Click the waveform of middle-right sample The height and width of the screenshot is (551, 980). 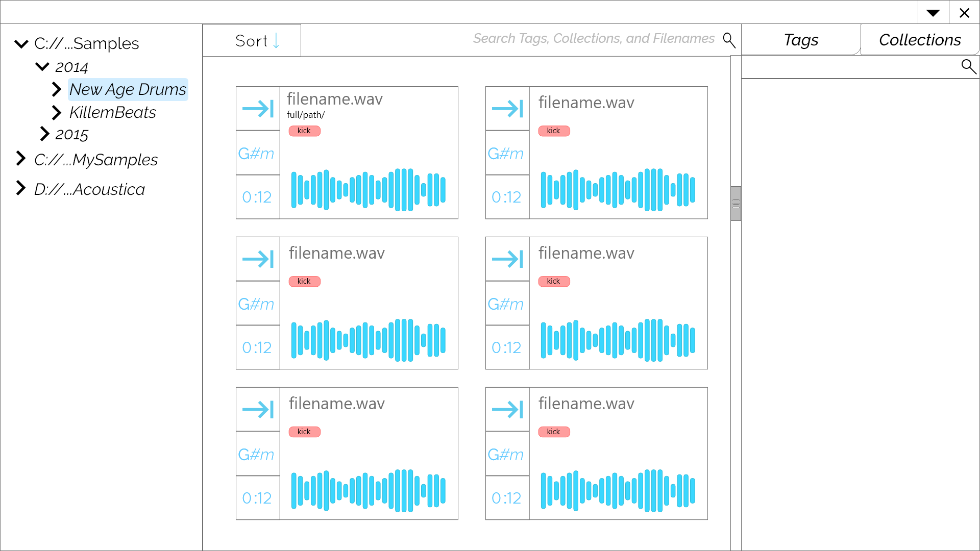pos(618,340)
